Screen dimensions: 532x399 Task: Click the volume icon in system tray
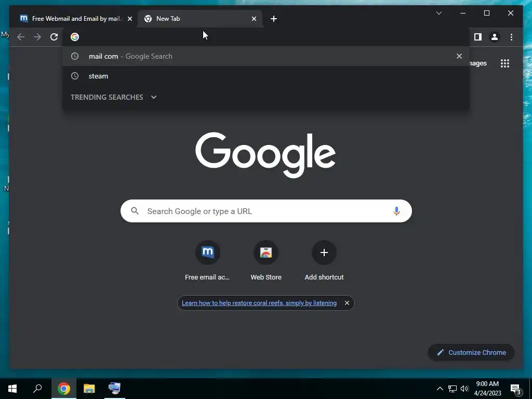point(464,389)
